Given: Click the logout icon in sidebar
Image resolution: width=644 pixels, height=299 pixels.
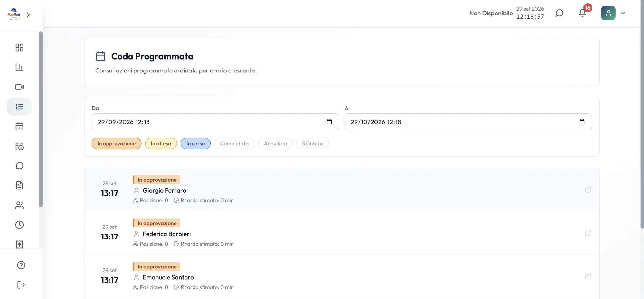Looking at the screenshot, I should [21, 285].
